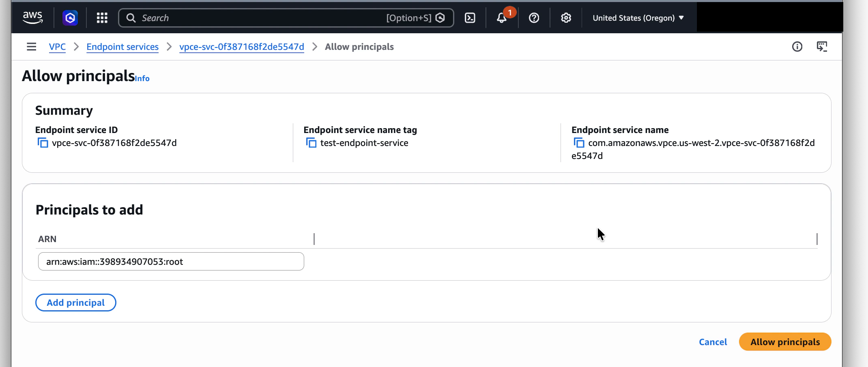Copy the full Endpoint service name
Screen dimensions: 868x367
[578, 143]
